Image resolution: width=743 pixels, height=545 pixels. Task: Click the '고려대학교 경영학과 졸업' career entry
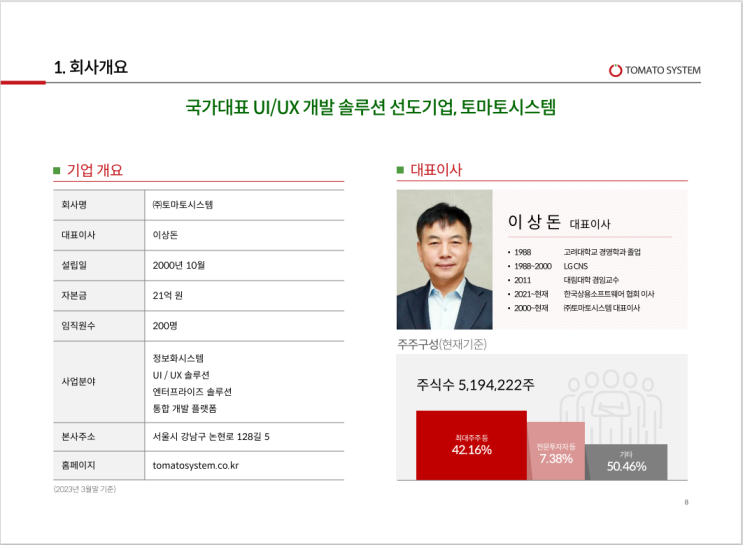[602, 252]
